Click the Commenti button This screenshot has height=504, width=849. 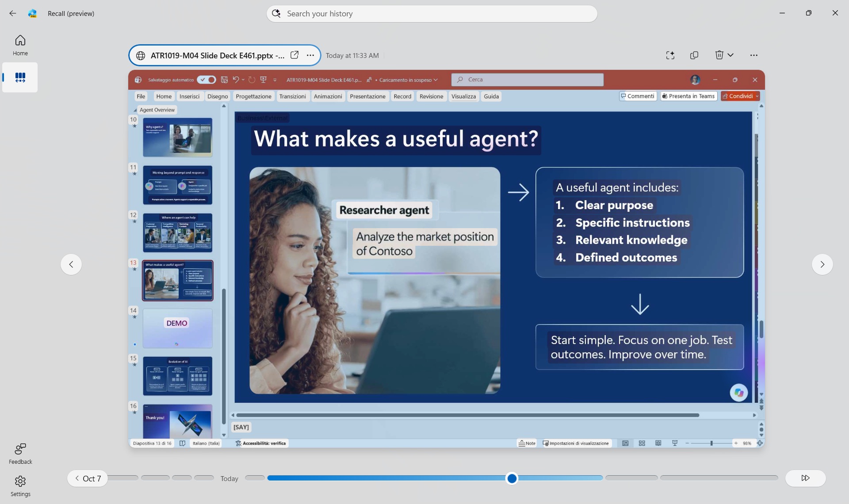pyautogui.click(x=638, y=96)
